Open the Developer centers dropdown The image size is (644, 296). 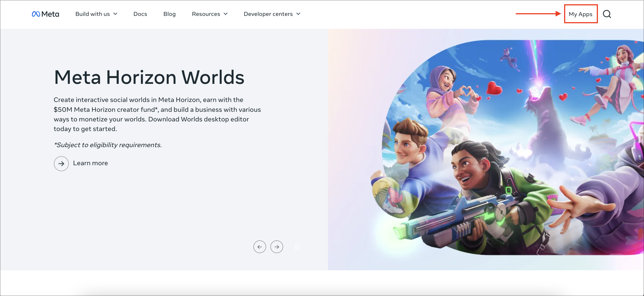[x=272, y=14]
